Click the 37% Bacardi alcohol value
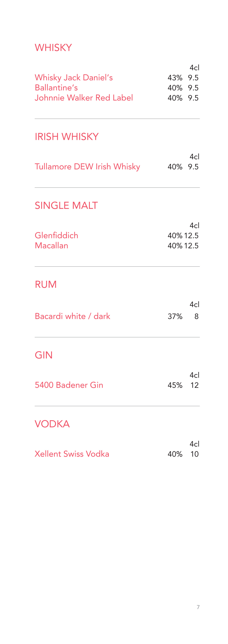 pos(175,317)
